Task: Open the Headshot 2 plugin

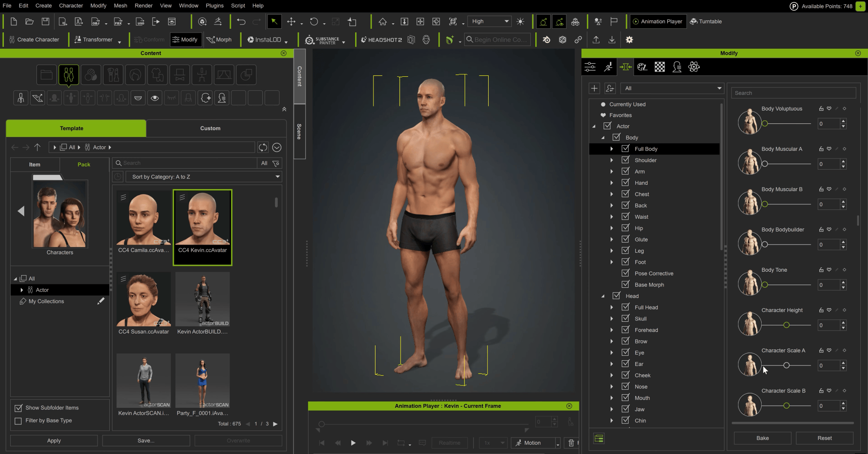Action: coord(381,40)
